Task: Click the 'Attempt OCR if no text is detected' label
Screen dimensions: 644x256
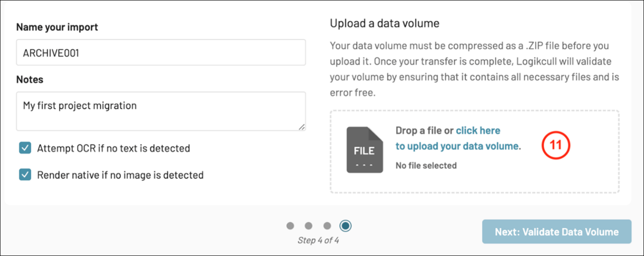Action: [x=113, y=148]
